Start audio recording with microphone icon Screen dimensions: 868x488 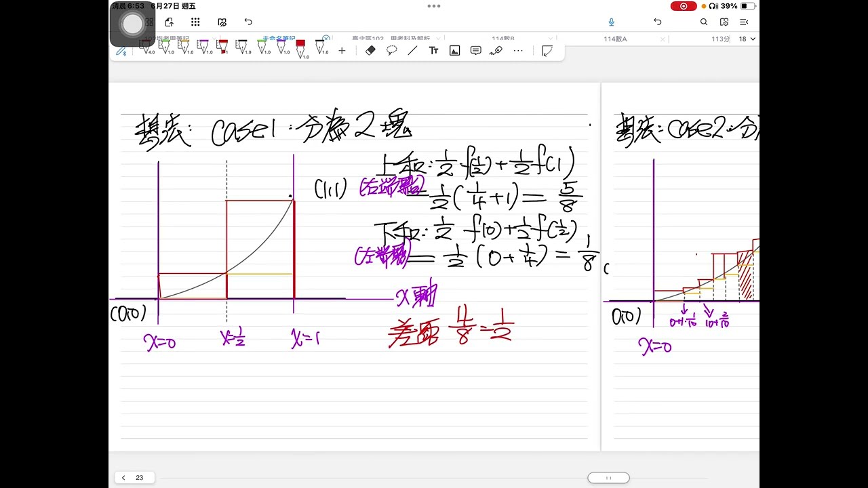tap(612, 22)
